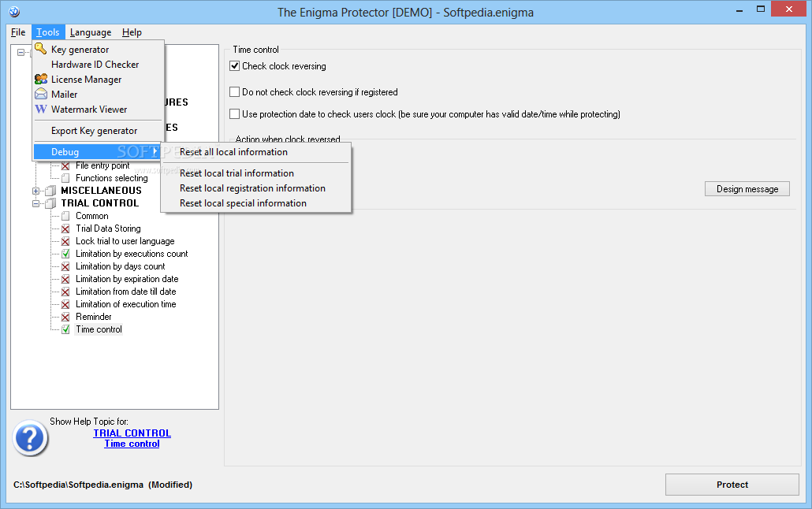This screenshot has height=509, width=812.
Task: Minimize the Enigma Protector window
Action: click(x=739, y=9)
